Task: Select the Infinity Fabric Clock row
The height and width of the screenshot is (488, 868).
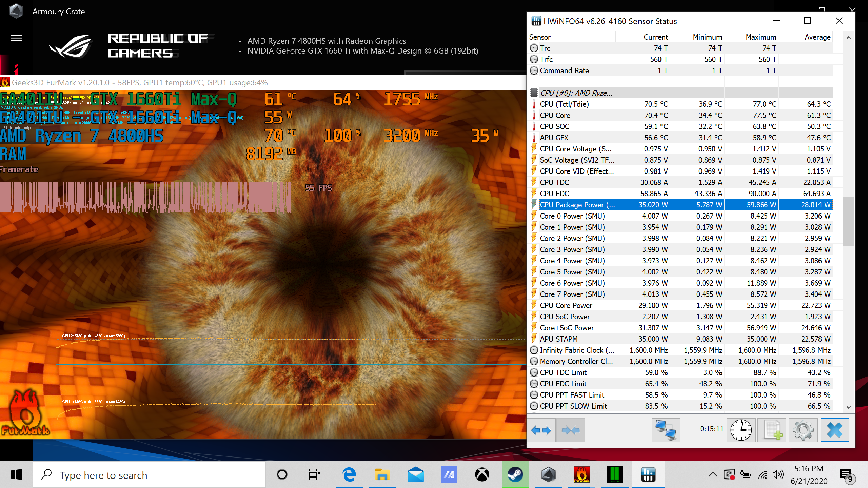Action: coord(680,350)
